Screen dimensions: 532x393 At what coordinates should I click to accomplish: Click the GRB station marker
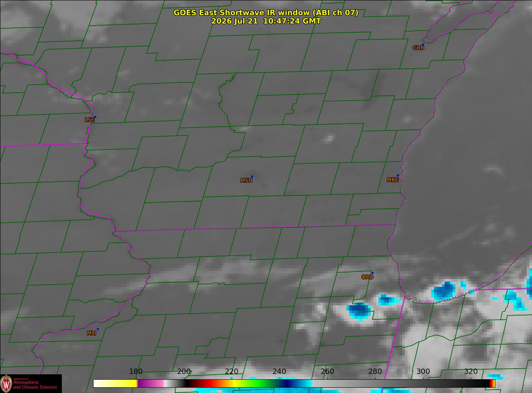tap(423, 45)
